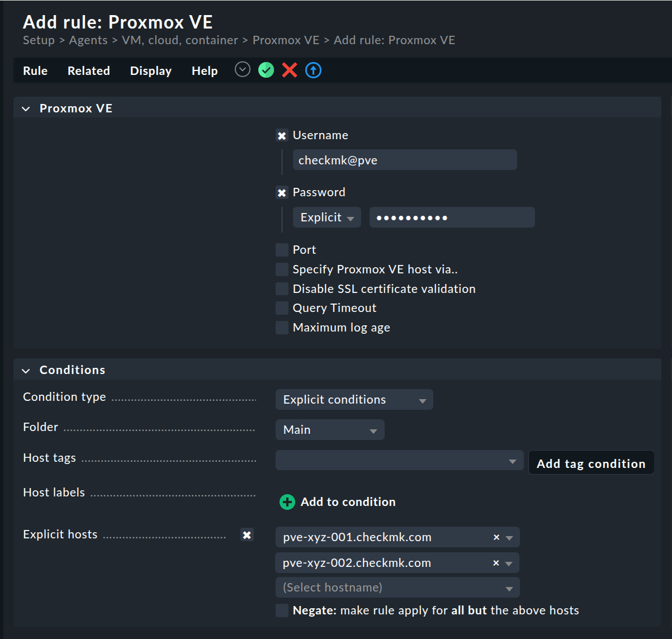Click the circled down-chevron show-more icon
The height and width of the screenshot is (639, 672).
242,70
